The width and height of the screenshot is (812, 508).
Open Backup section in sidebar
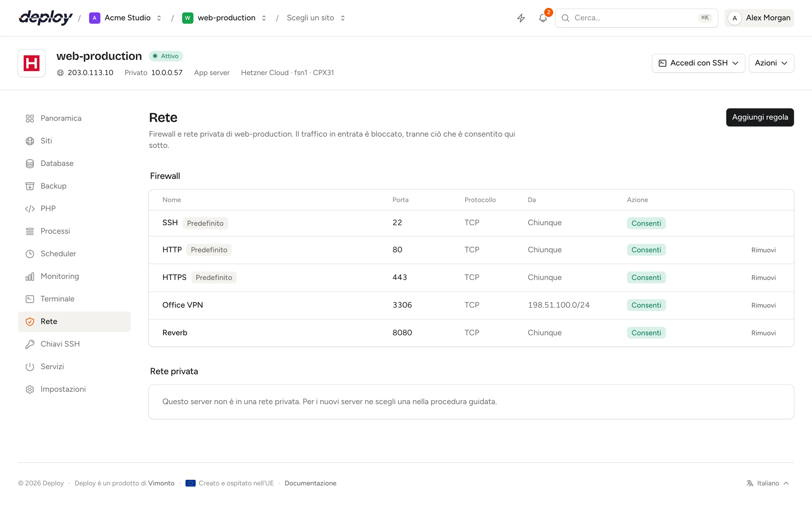pyautogui.click(x=74, y=186)
